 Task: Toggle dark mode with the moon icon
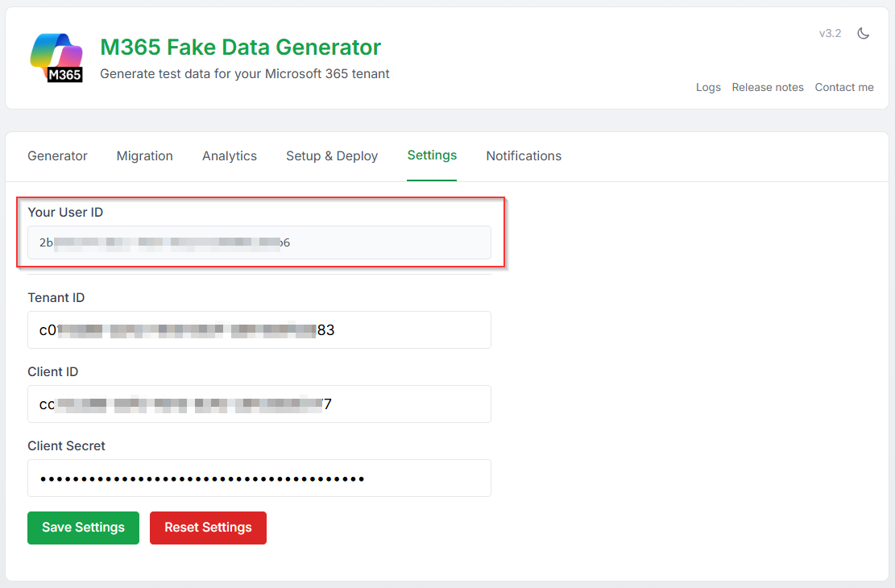(x=864, y=34)
